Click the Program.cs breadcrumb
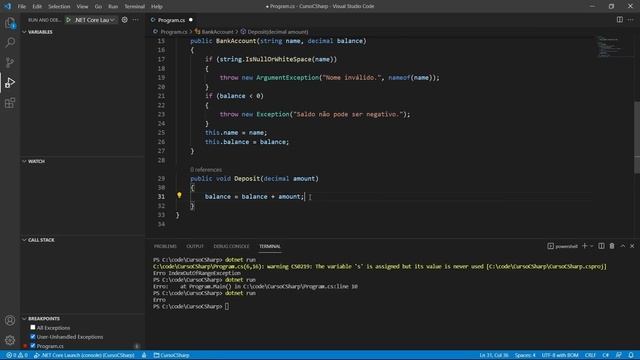Viewport: 640px width, 360px height. click(173, 31)
